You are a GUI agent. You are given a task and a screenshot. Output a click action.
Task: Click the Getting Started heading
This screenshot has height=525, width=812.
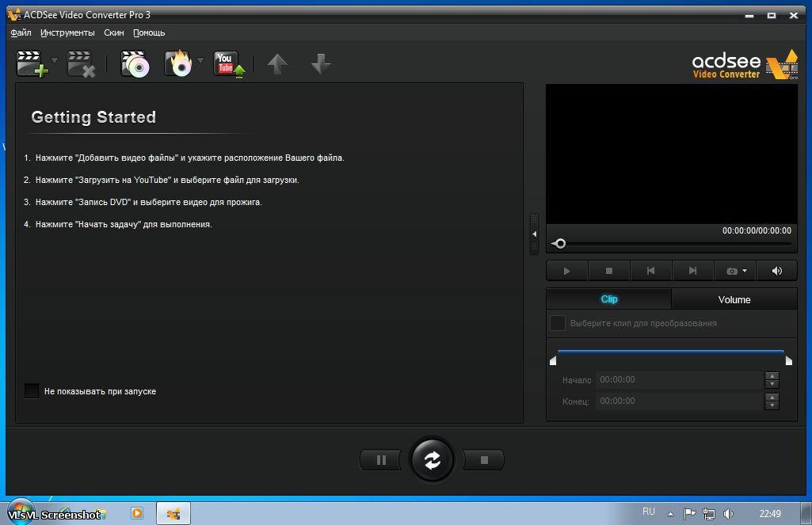[93, 117]
